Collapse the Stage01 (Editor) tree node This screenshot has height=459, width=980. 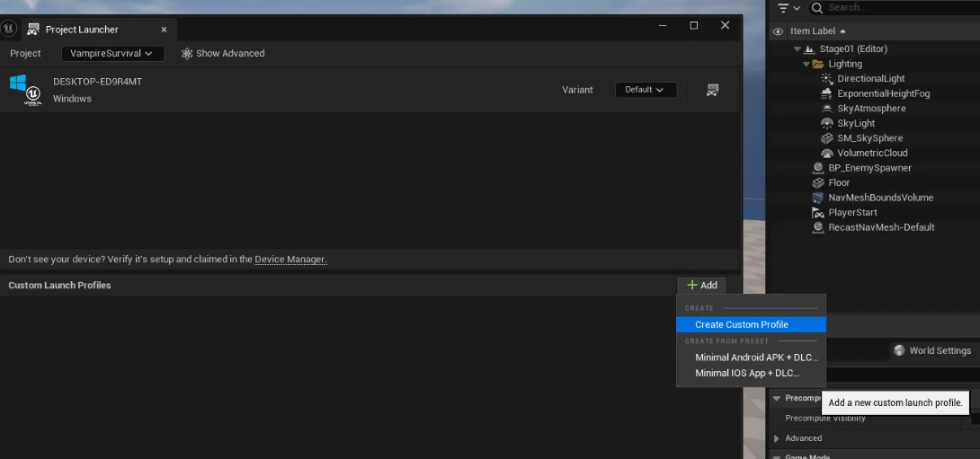tap(797, 49)
